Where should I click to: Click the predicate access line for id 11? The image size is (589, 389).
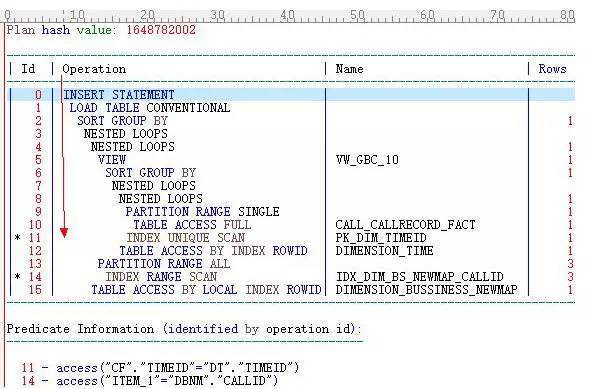(160, 368)
